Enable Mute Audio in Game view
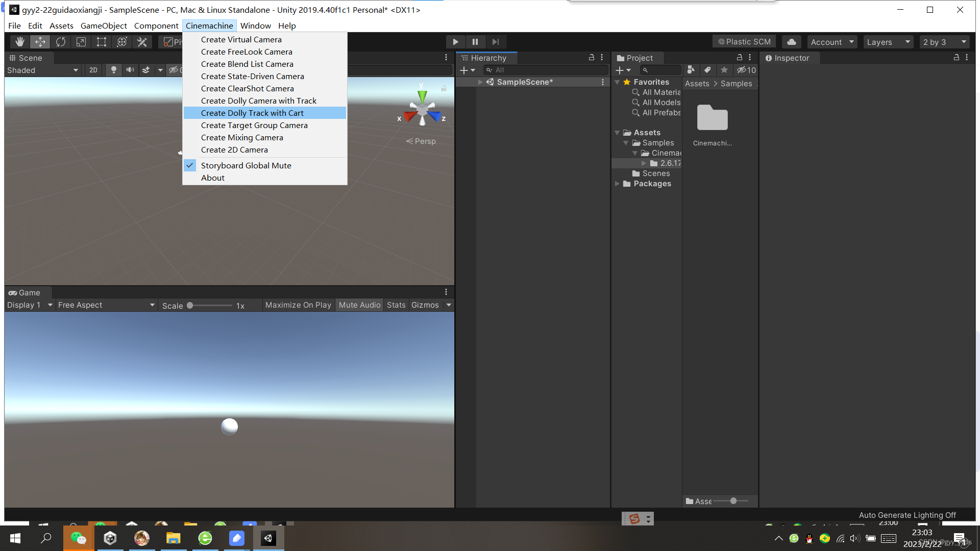980x551 pixels. click(359, 305)
